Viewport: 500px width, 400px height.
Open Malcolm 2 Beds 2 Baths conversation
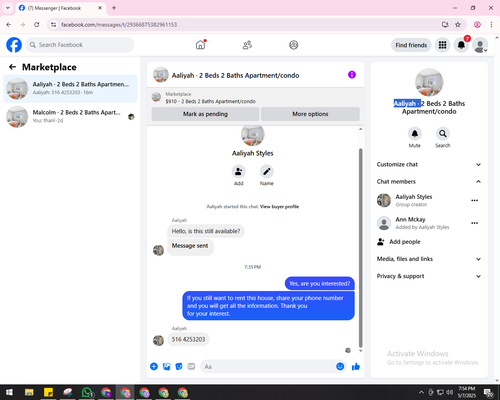coord(70,116)
